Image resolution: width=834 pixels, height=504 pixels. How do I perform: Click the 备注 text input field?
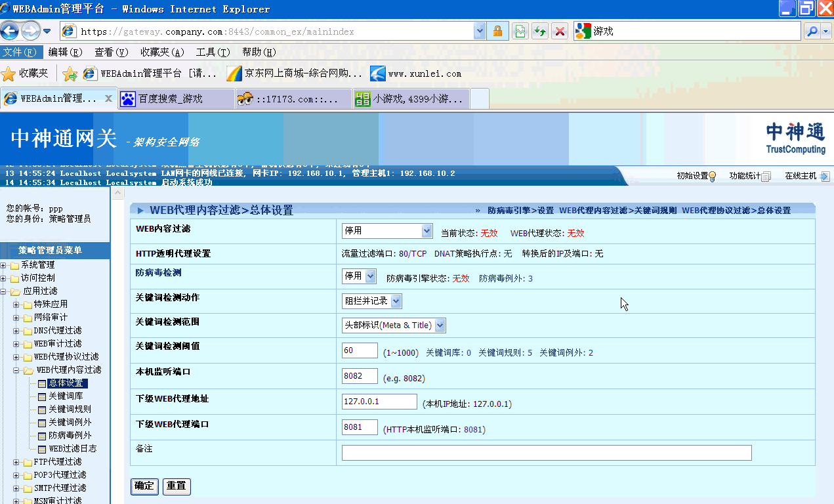546,453
